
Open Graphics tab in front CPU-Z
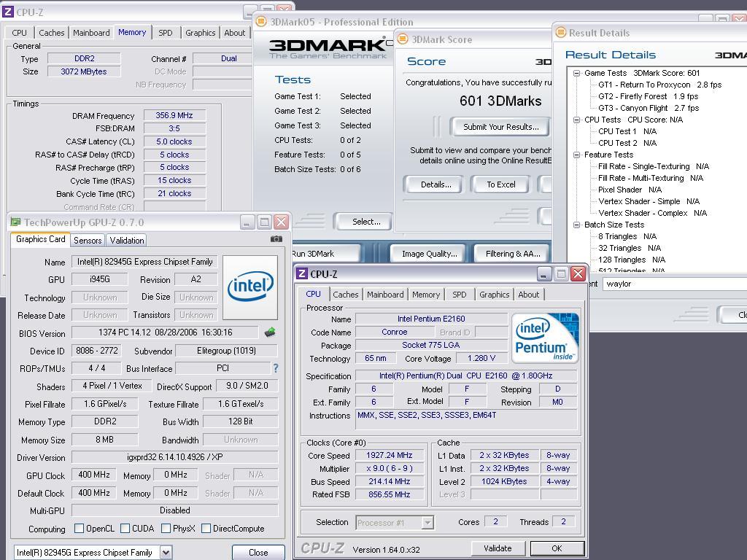point(494,295)
